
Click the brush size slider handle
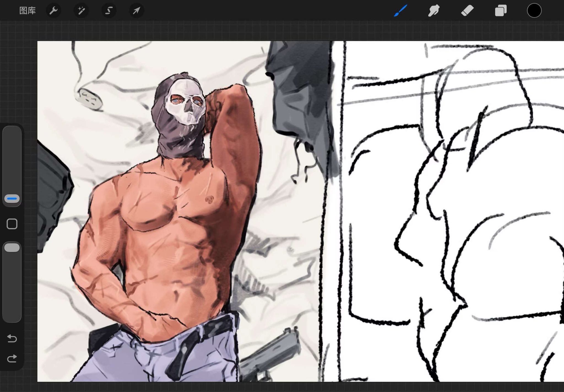[12, 199]
